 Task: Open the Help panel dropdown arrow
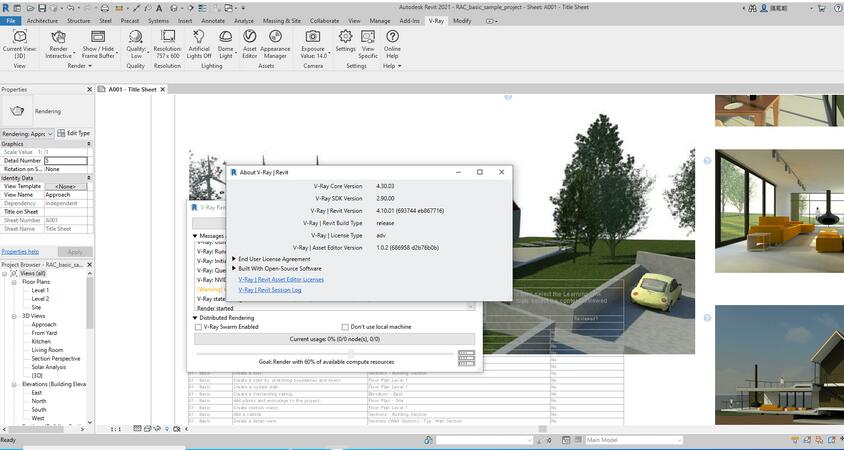coord(399,66)
